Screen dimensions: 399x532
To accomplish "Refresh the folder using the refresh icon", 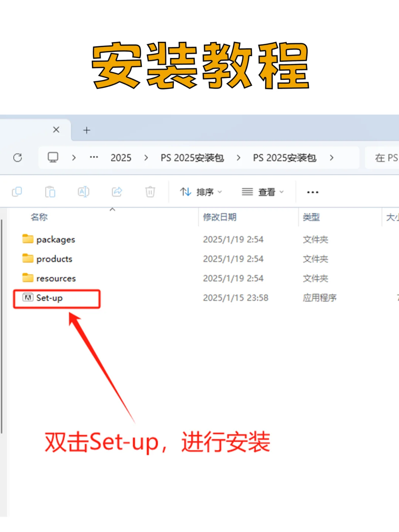I will coord(18,157).
